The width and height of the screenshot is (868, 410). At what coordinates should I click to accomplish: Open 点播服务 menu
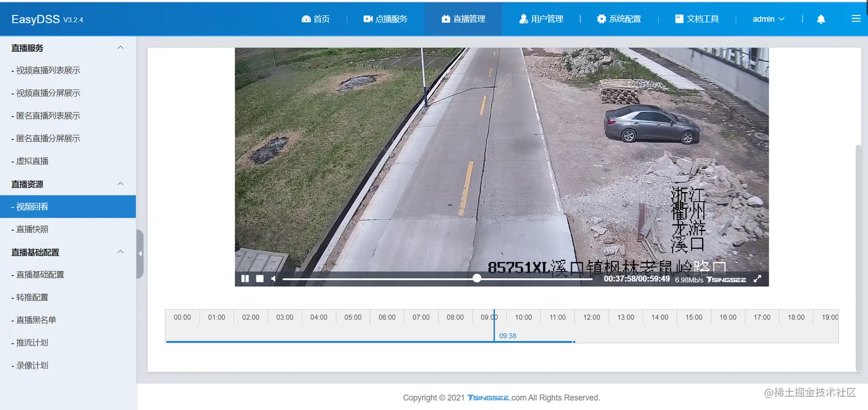(385, 19)
